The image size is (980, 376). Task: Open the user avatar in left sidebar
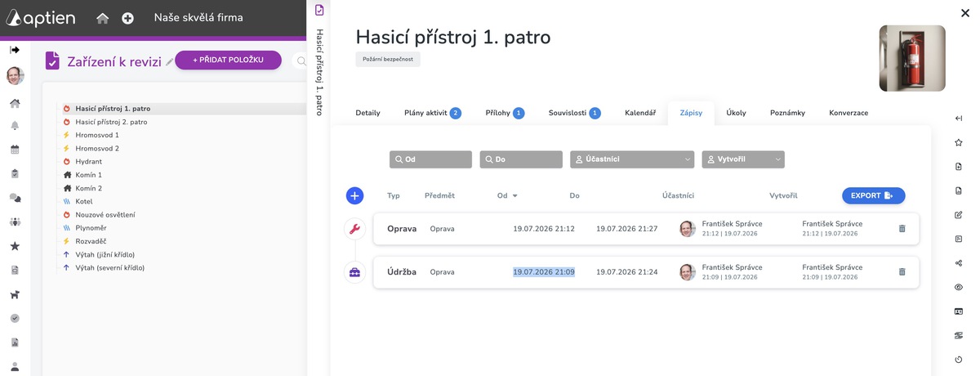click(15, 76)
